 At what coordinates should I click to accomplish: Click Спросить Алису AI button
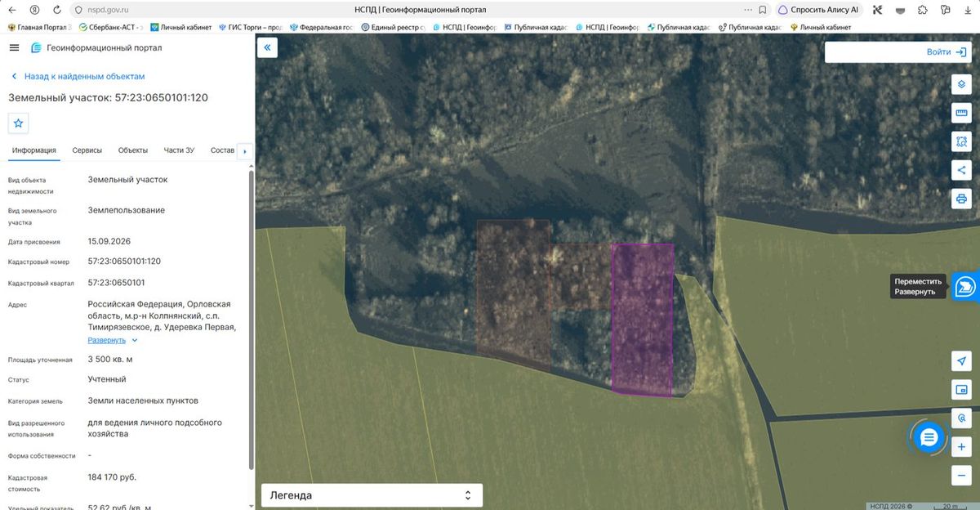pyautogui.click(x=818, y=10)
